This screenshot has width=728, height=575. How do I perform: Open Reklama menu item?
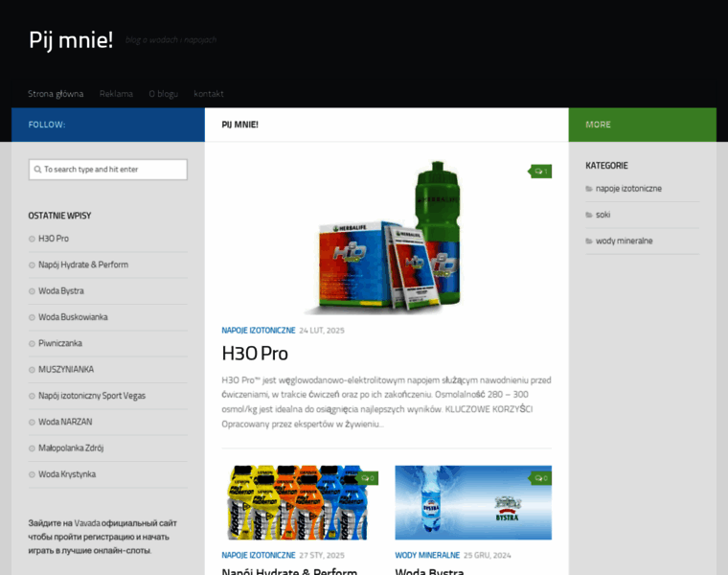tap(116, 94)
